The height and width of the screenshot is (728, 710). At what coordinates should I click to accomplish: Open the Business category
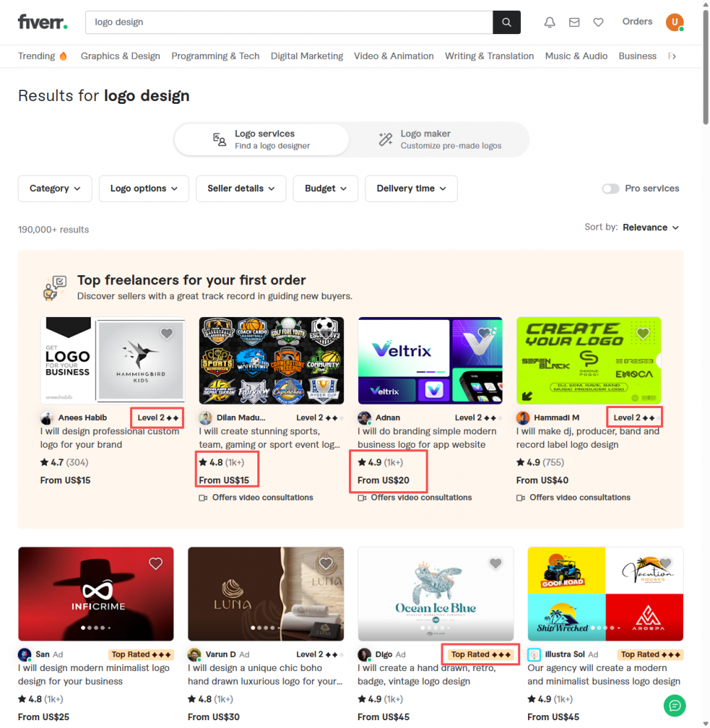point(637,56)
